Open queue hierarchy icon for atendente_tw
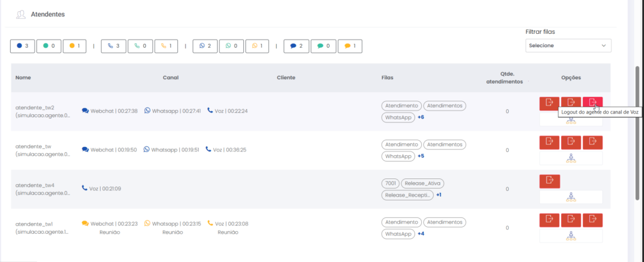Screen dimensions: 644x262 [570, 158]
